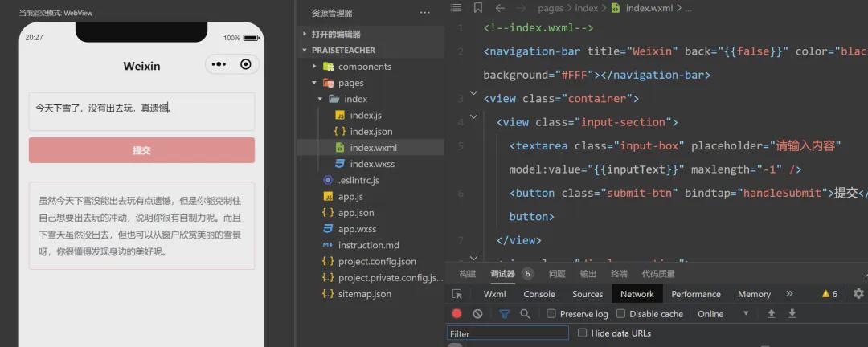Image resolution: width=868 pixels, height=347 pixels.
Task: Go back with the editor left arrow
Action: [x=500, y=8]
